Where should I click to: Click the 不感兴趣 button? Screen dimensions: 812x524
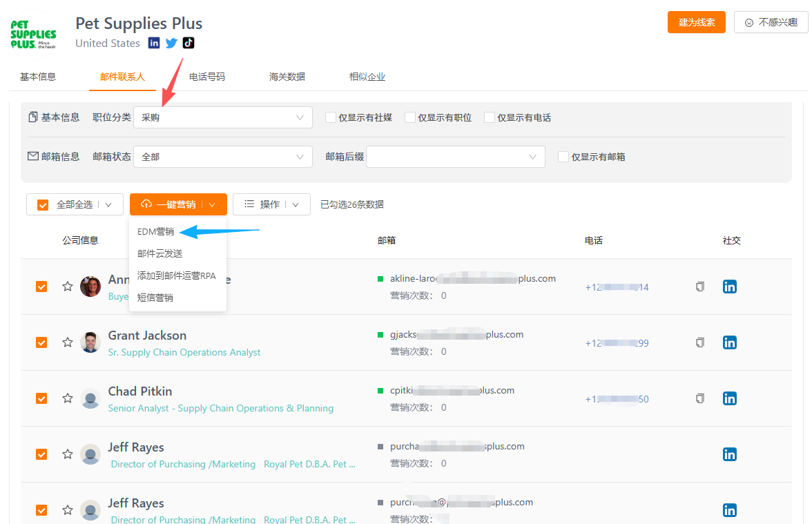pos(771,22)
